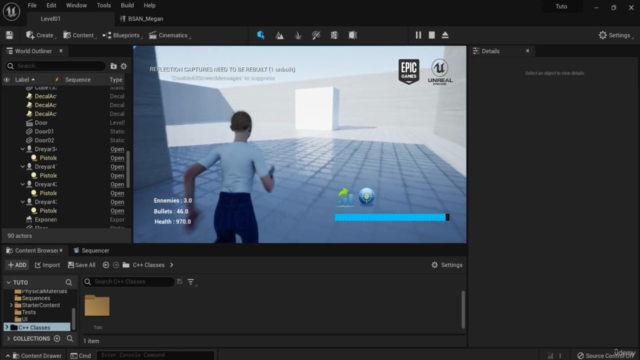Collapse the TUTO tree section
Viewport: 640px width, 360px height.
tap(8, 282)
